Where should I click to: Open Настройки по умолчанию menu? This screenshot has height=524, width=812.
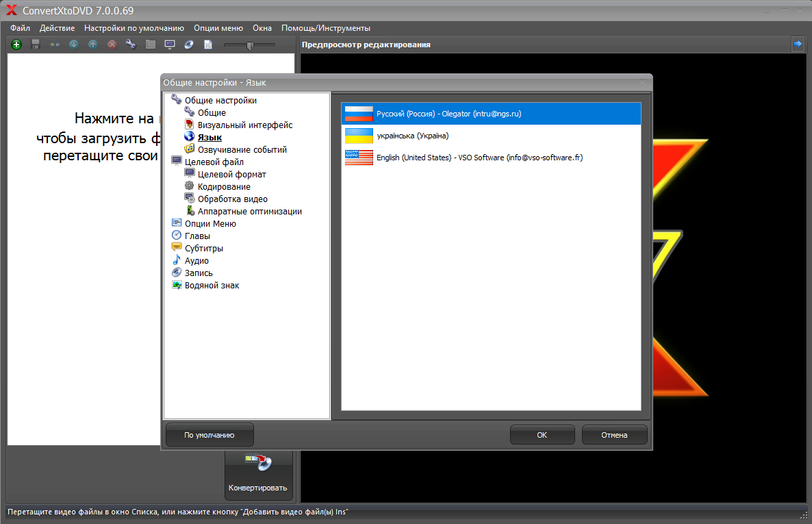(134, 28)
